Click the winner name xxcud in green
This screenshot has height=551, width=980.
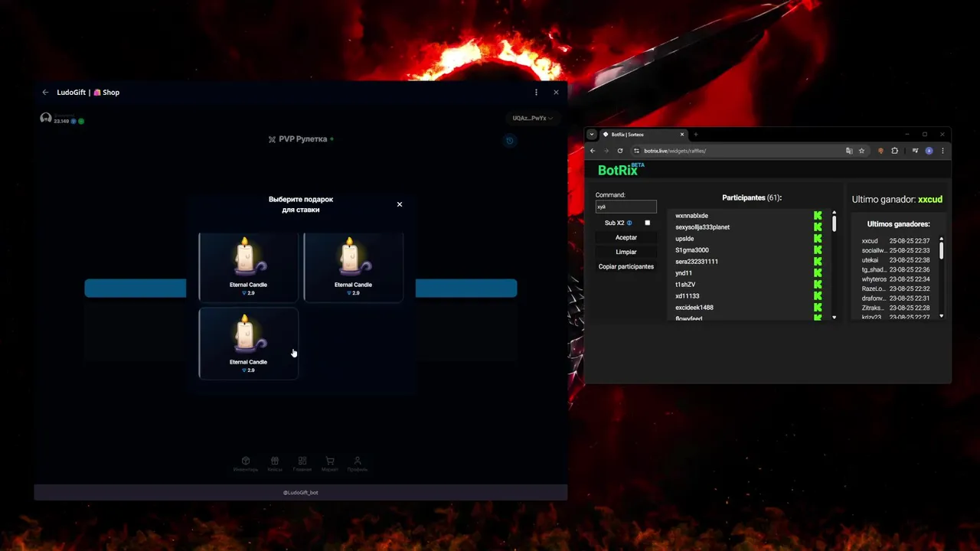click(x=930, y=199)
